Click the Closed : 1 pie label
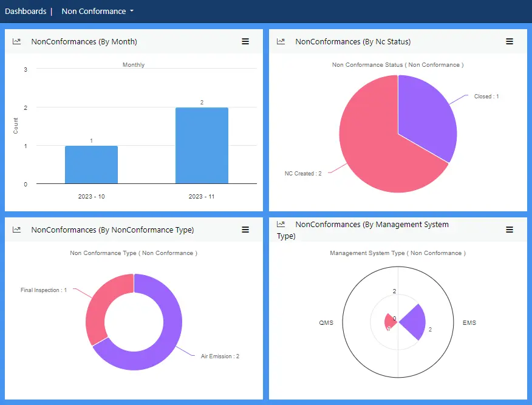The image size is (532, 405). pos(486,97)
